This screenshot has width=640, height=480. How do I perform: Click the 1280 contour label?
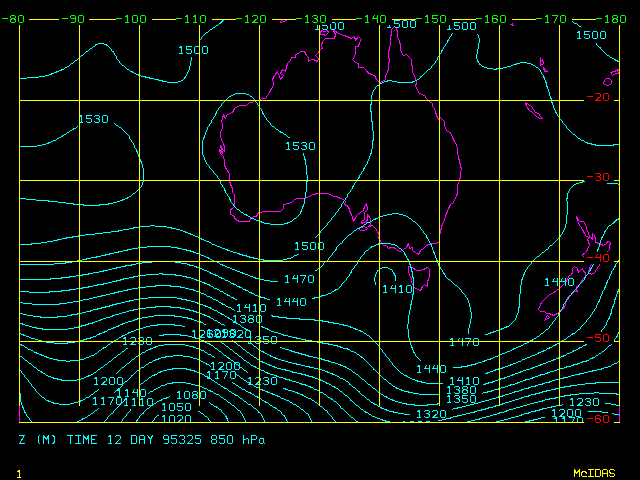click(137, 342)
